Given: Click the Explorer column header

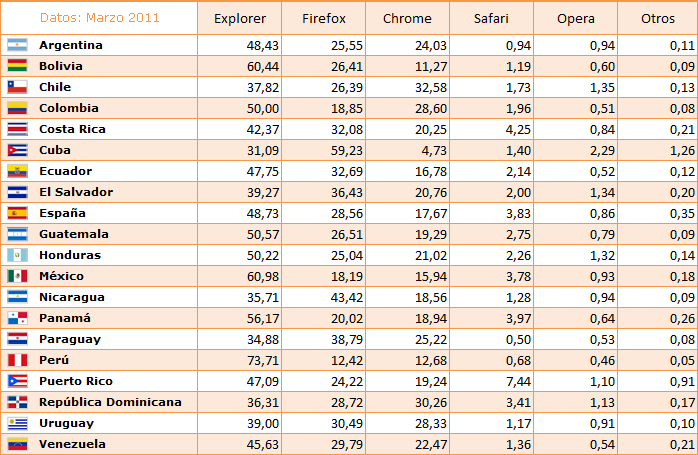Looking at the screenshot, I should click(x=239, y=18).
